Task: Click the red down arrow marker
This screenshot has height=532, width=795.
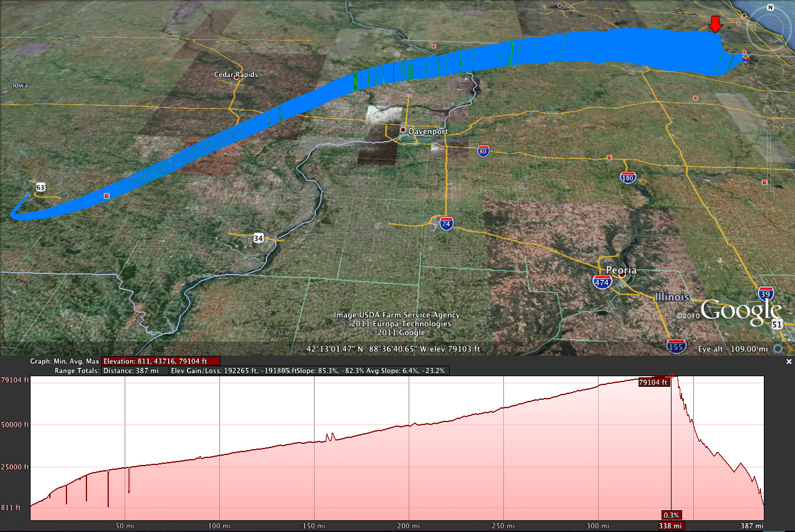Action: click(715, 25)
